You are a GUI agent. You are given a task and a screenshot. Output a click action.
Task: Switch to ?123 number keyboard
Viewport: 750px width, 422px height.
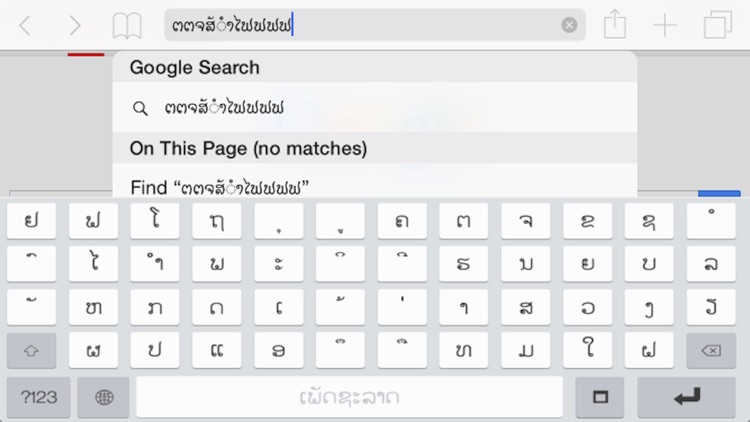(39, 397)
